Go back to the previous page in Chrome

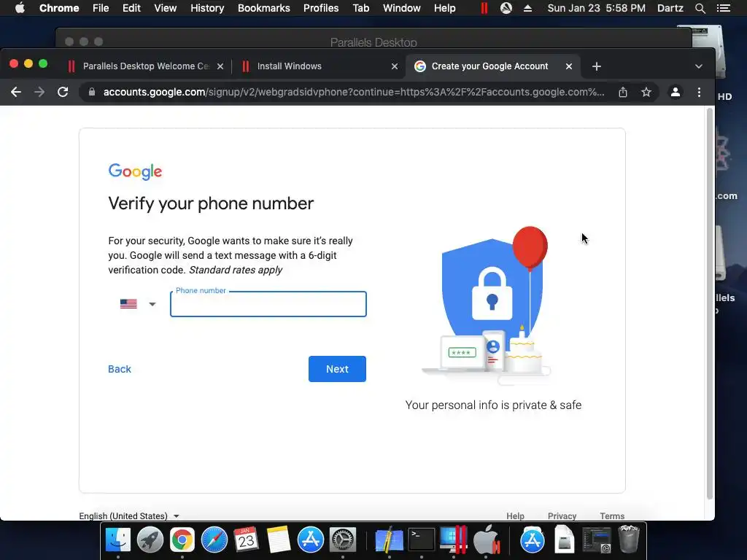pos(16,92)
